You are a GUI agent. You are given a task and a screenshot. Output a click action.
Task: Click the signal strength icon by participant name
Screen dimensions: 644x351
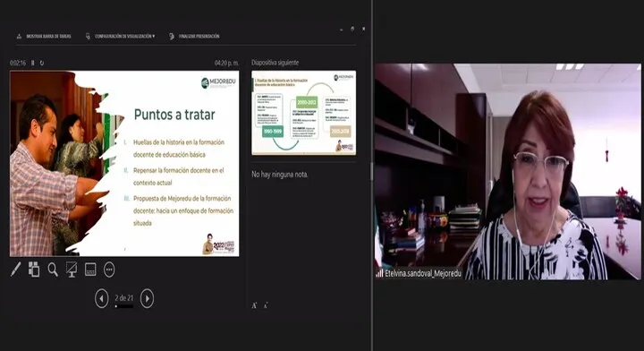(379, 273)
